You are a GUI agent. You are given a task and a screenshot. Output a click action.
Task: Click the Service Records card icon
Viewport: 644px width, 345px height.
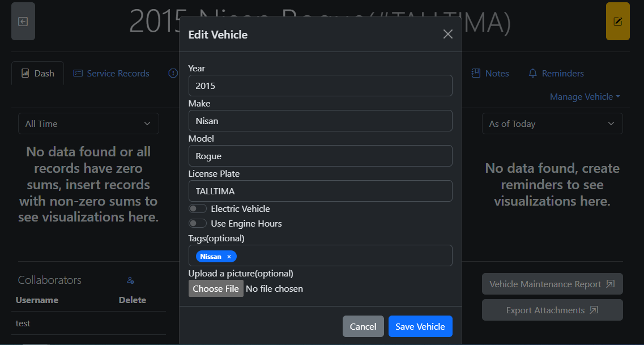click(78, 73)
